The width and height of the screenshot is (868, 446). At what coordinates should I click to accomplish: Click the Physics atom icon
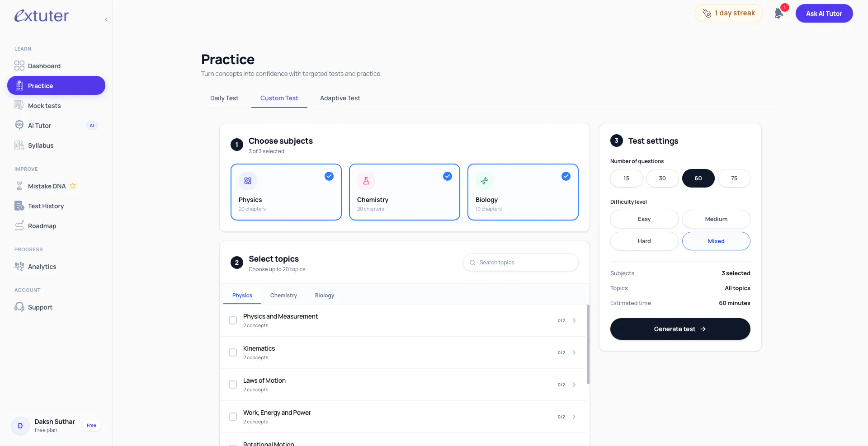click(248, 181)
